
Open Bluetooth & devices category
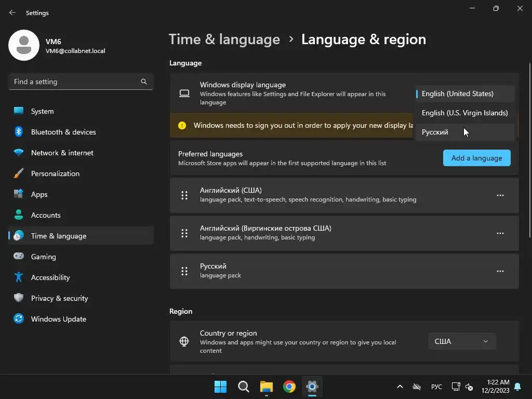click(81, 132)
